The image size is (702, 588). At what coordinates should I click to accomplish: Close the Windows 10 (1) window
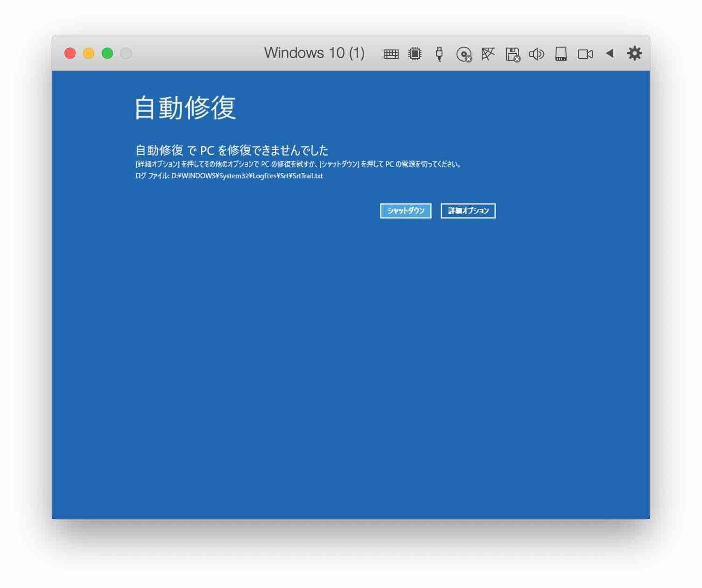70,53
